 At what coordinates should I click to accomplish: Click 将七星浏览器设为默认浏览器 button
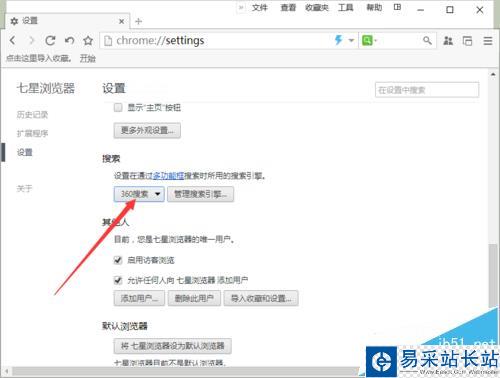pos(173,346)
